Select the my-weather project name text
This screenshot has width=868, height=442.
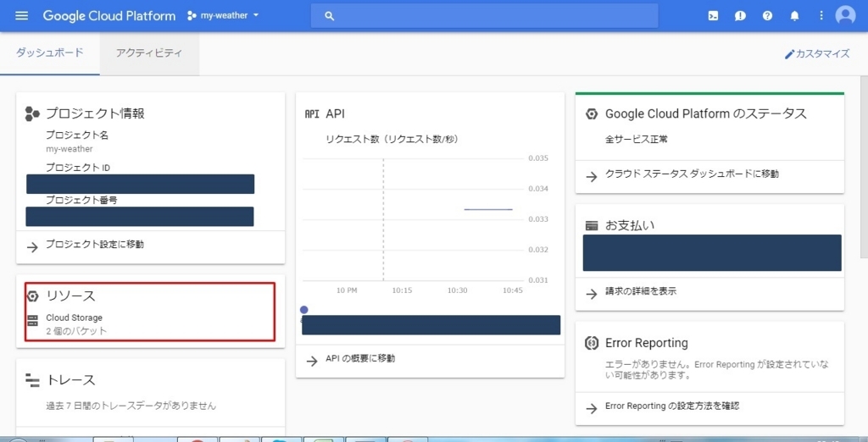pyautogui.click(x=70, y=149)
